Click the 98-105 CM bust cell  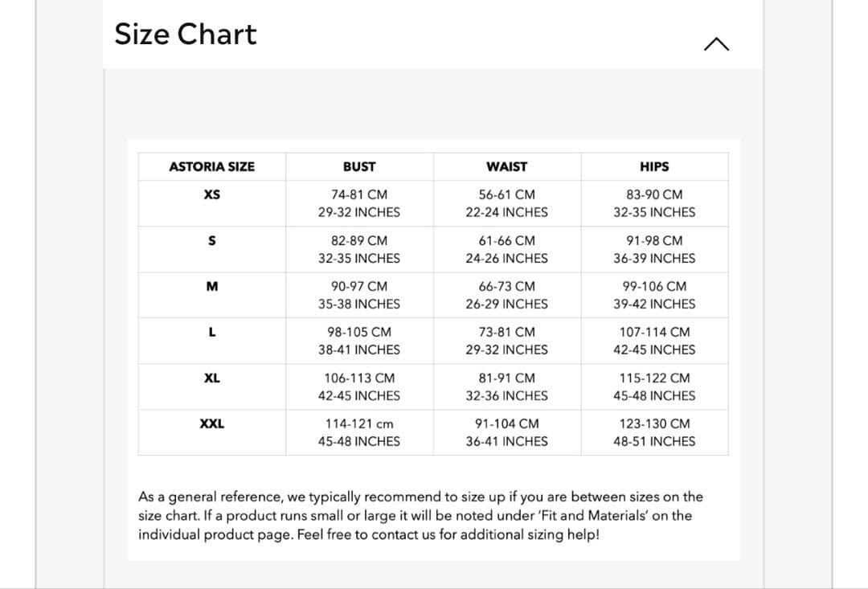pyautogui.click(x=359, y=333)
